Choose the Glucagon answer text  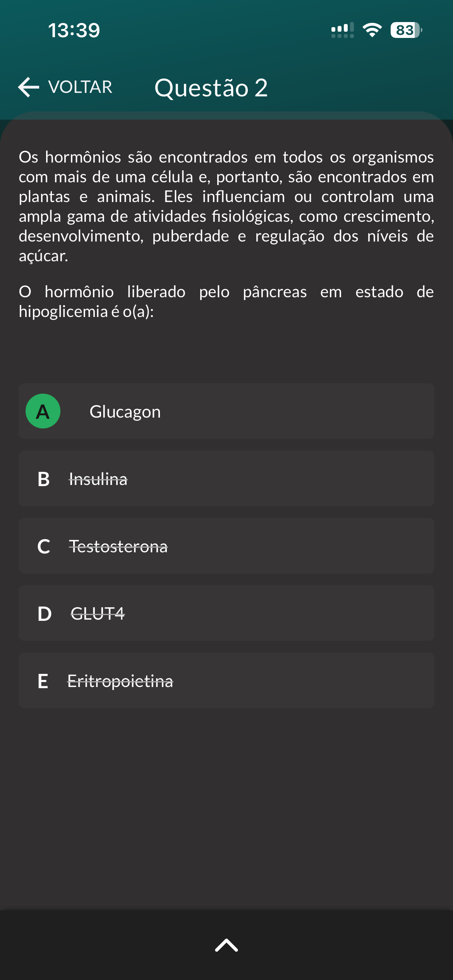pos(125,412)
